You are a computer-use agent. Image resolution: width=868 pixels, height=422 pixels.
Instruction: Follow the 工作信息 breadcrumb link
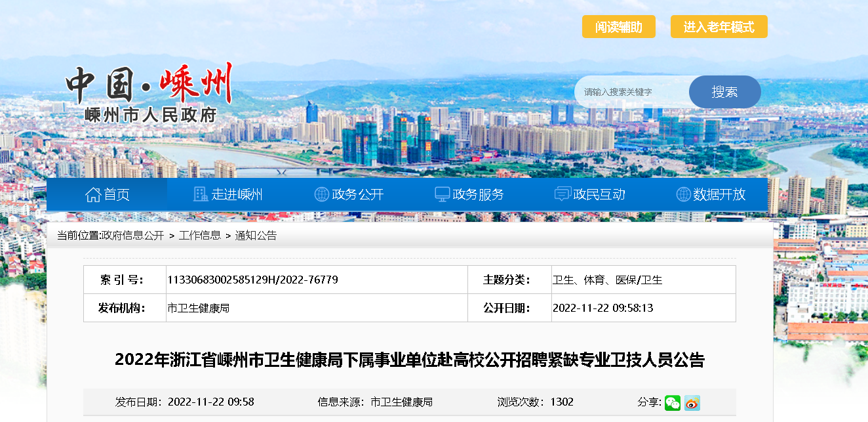[x=200, y=236]
